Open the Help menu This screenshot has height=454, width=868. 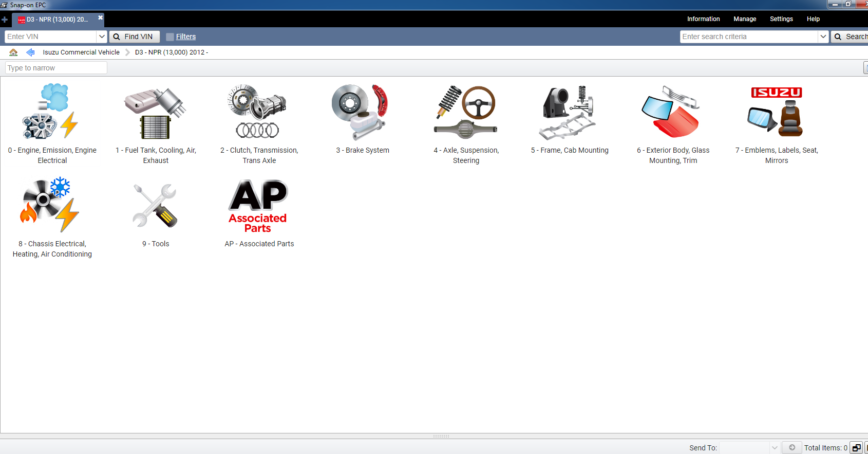(813, 19)
